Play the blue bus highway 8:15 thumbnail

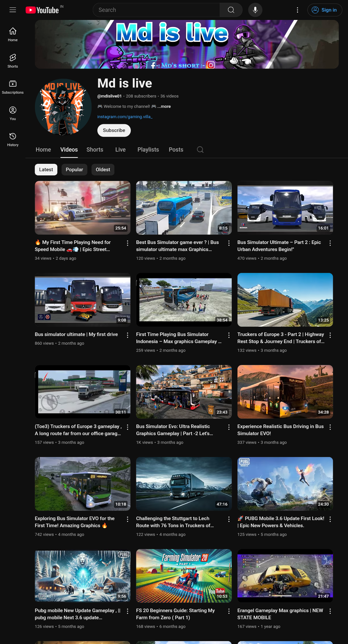(184, 208)
